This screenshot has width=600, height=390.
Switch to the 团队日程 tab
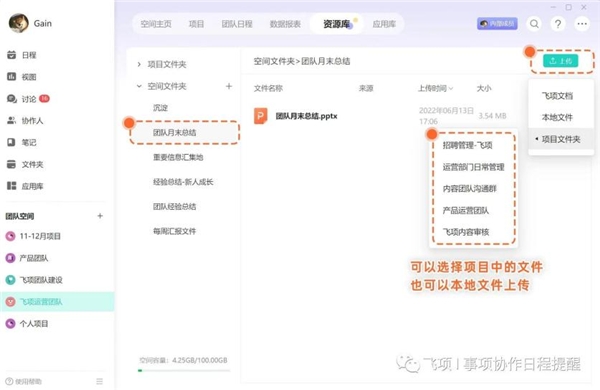[x=237, y=24]
